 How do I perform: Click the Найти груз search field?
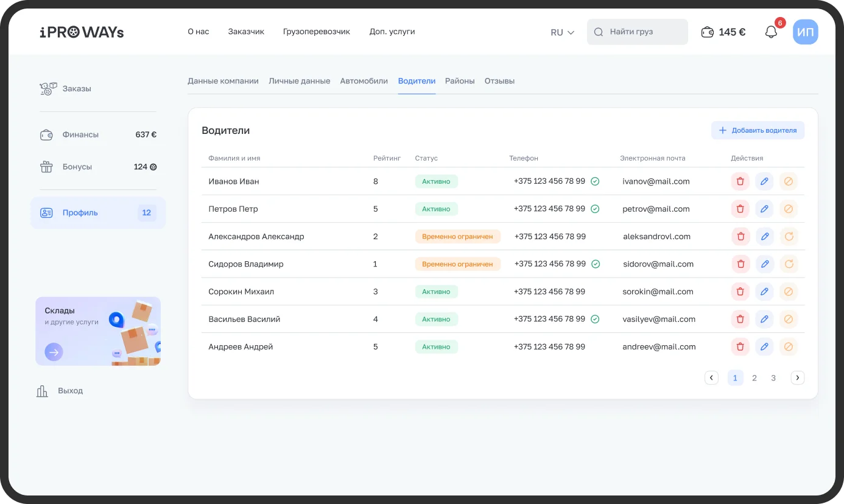[x=637, y=32]
